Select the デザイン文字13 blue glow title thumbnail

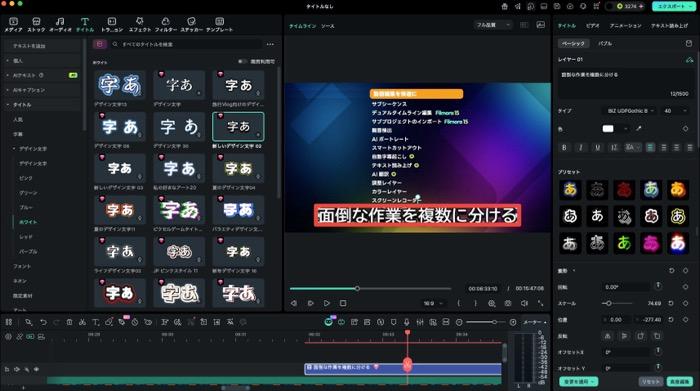[120, 85]
